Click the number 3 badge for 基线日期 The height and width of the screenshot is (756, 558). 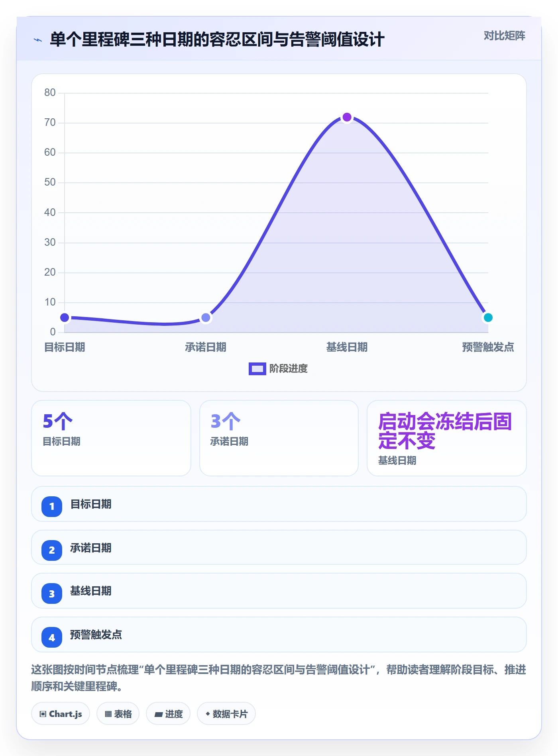point(52,594)
